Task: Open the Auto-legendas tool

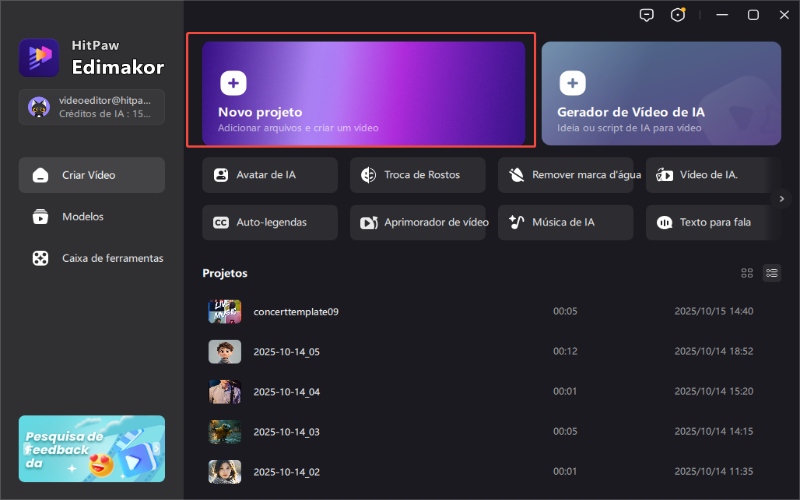Action: pyautogui.click(x=270, y=222)
